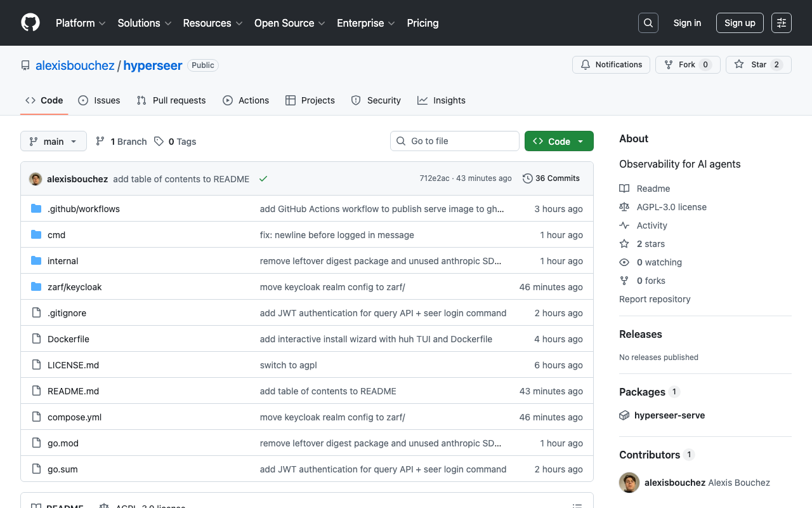This screenshot has height=508, width=812.
Task: Click the Go to file field
Action: click(x=455, y=141)
